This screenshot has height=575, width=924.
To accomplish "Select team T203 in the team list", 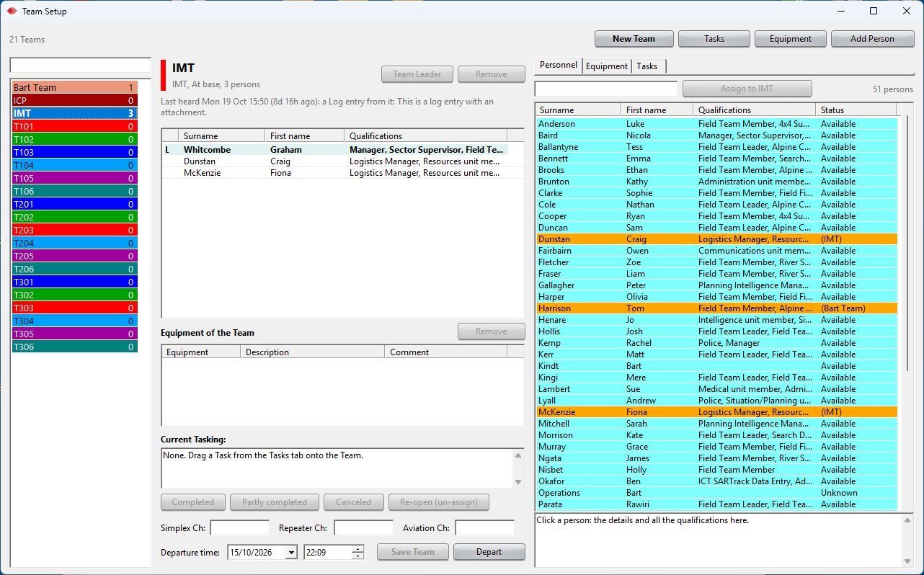I will click(x=75, y=230).
